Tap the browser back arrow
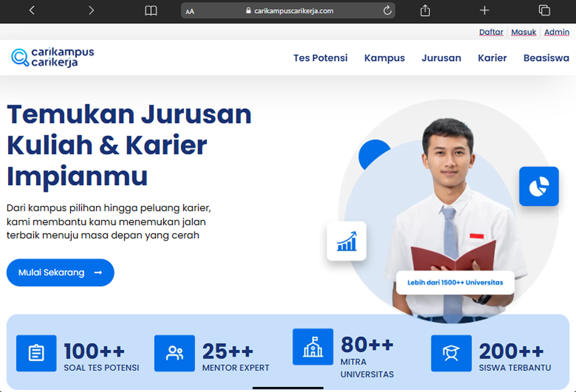 point(32,10)
